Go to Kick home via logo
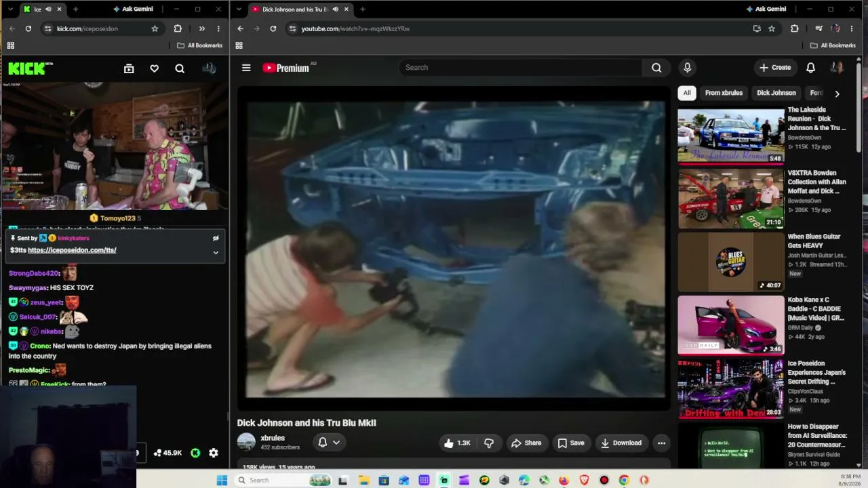 pos(31,68)
